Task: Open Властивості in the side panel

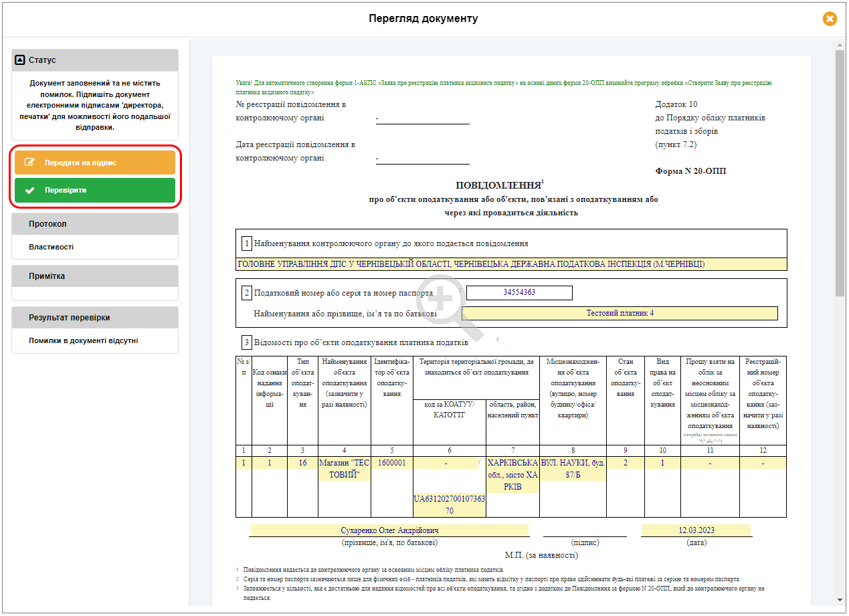Action: coord(51,247)
